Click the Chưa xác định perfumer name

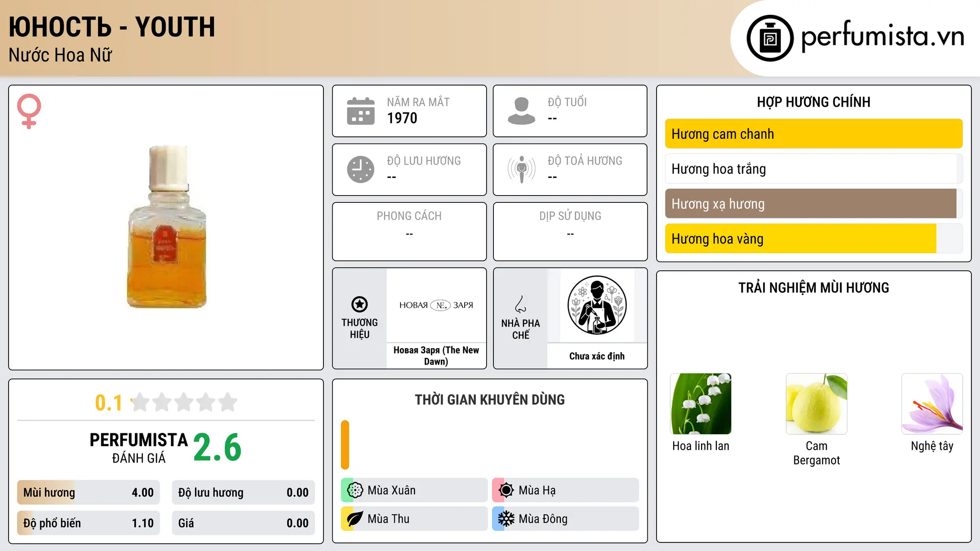pos(597,356)
